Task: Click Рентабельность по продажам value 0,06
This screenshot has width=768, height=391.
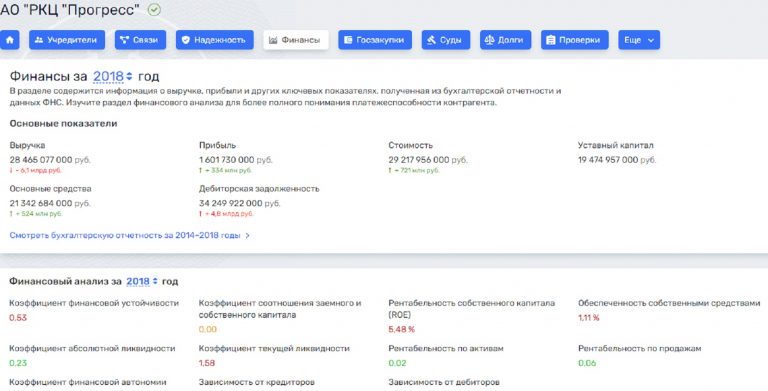Action: coord(587,363)
